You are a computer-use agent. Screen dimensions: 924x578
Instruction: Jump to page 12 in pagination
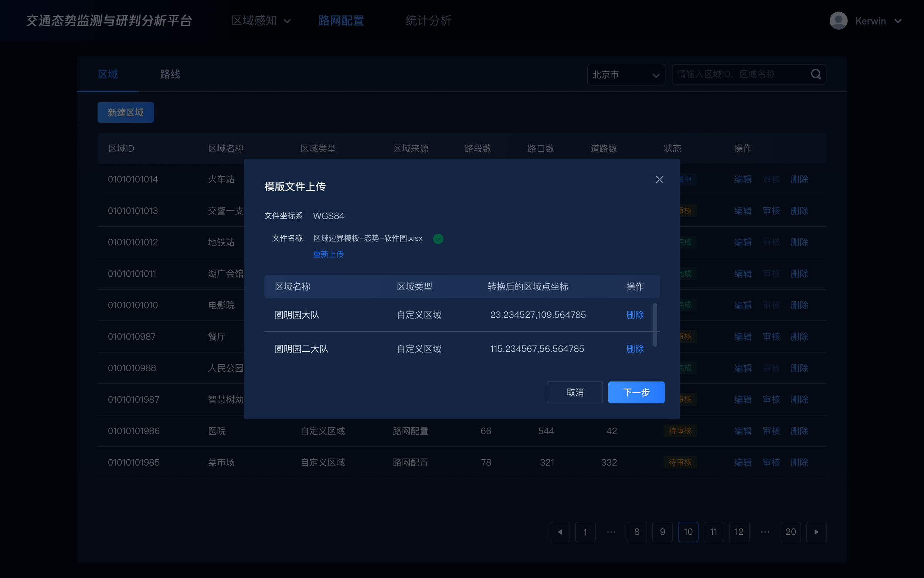(739, 532)
